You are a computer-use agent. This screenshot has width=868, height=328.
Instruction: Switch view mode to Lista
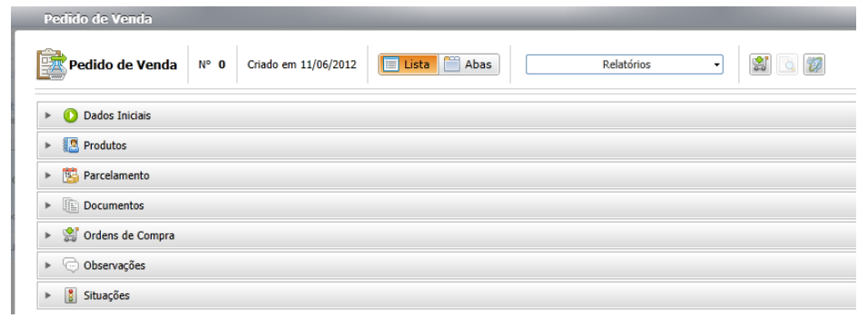click(x=409, y=65)
